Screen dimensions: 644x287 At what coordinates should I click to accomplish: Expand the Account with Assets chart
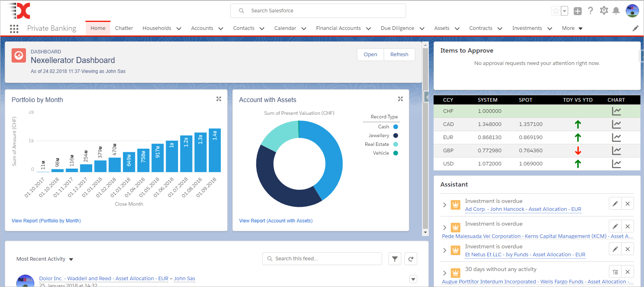(x=400, y=99)
